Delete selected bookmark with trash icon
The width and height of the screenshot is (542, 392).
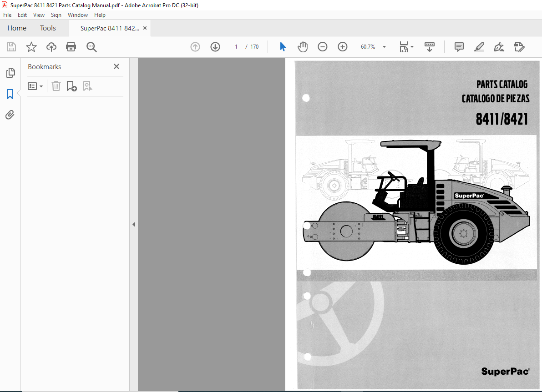pos(56,86)
